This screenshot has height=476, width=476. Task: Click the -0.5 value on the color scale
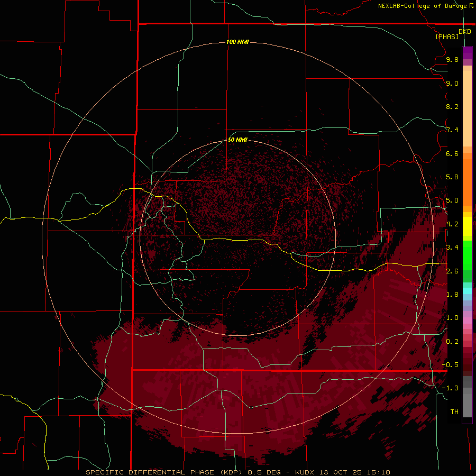[x=450, y=365]
